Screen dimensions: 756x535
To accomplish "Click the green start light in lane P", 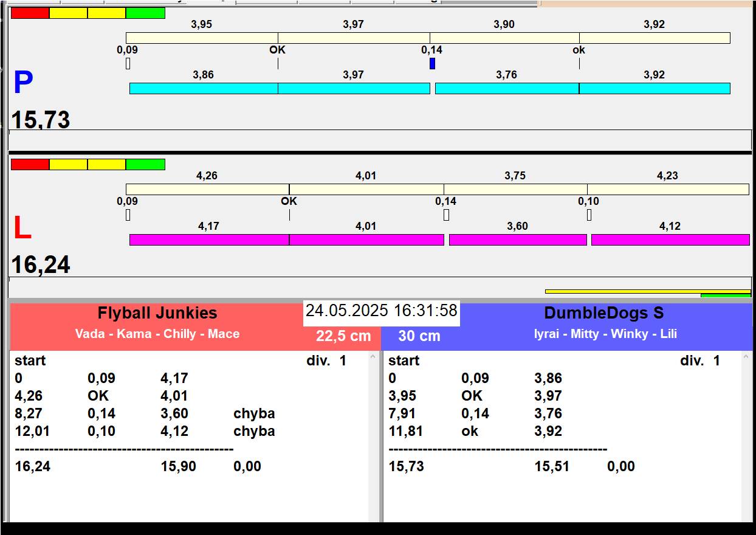I will coord(145,13).
